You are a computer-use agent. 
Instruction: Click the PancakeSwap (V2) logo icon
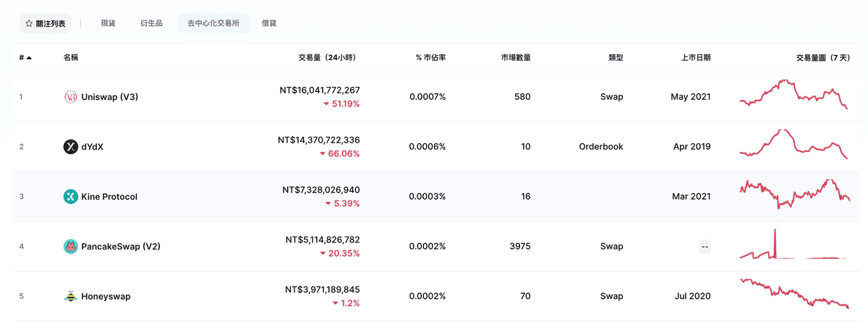[x=70, y=246]
